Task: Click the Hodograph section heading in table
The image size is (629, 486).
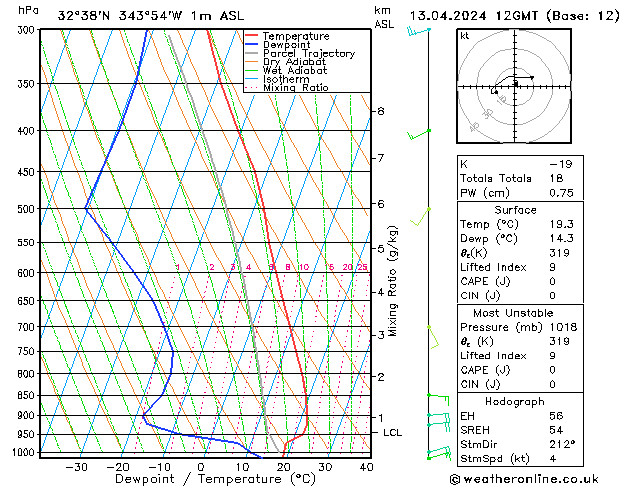Action: tap(515, 402)
